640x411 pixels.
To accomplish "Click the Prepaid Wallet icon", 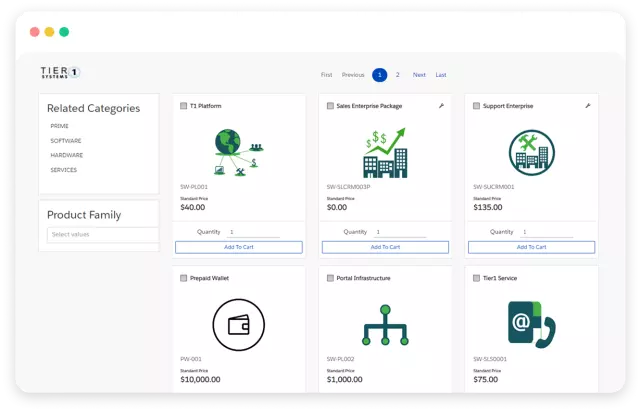I will point(238,325).
